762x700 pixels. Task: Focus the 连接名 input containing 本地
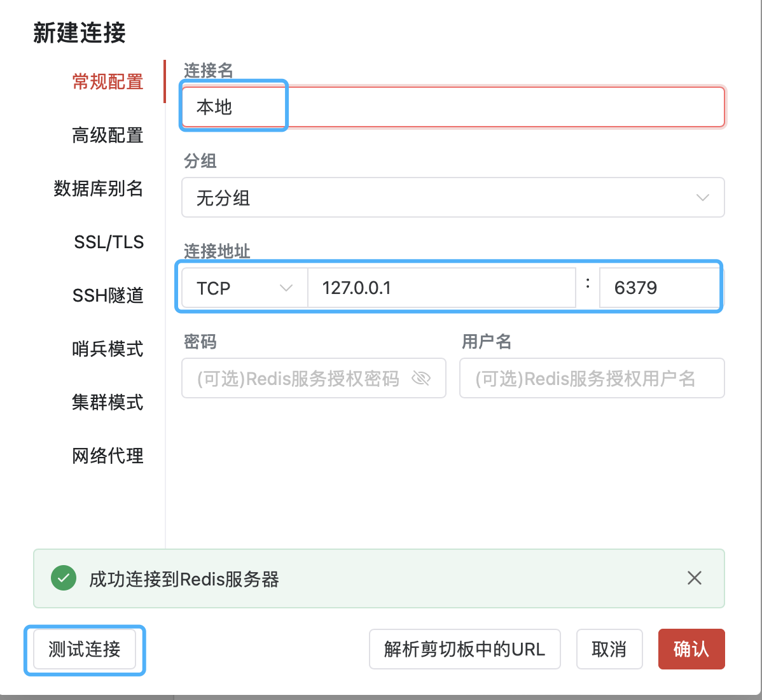click(453, 107)
